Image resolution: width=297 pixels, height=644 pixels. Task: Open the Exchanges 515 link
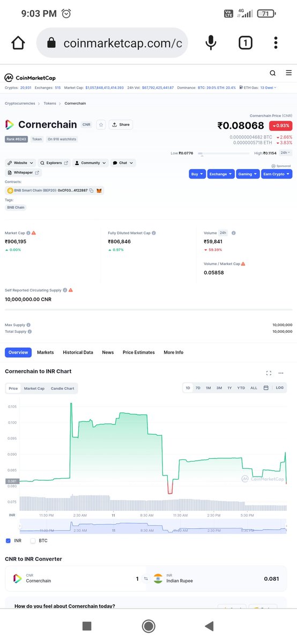pyautogui.click(x=47, y=87)
